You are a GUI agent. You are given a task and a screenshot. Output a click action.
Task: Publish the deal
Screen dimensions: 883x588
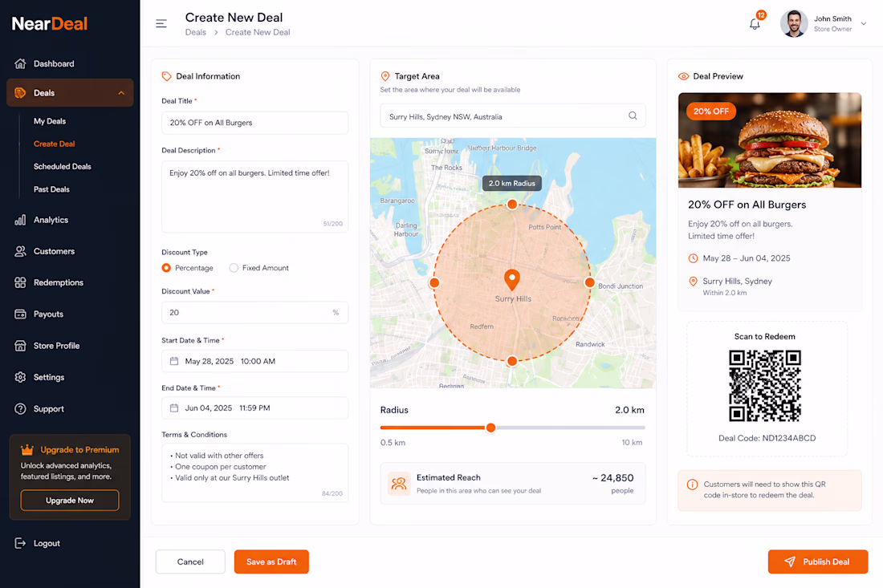click(x=818, y=562)
